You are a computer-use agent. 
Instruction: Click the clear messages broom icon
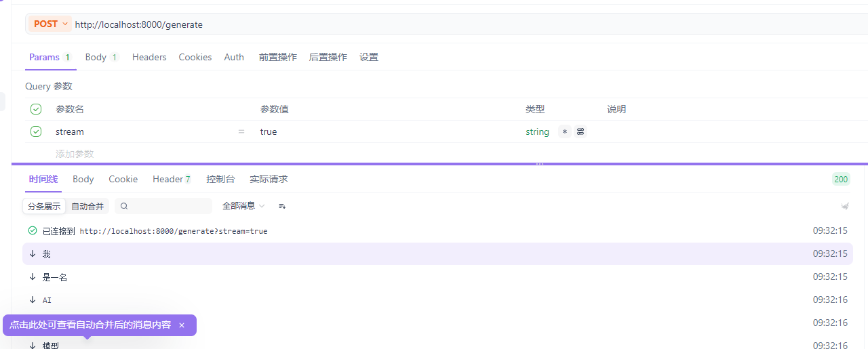tap(845, 206)
